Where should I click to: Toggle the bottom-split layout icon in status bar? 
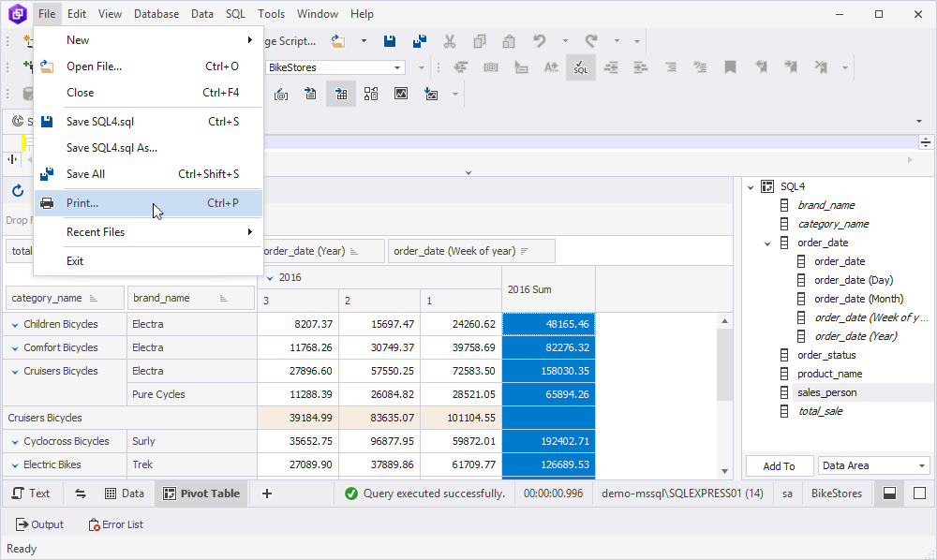tap(890, 494)
